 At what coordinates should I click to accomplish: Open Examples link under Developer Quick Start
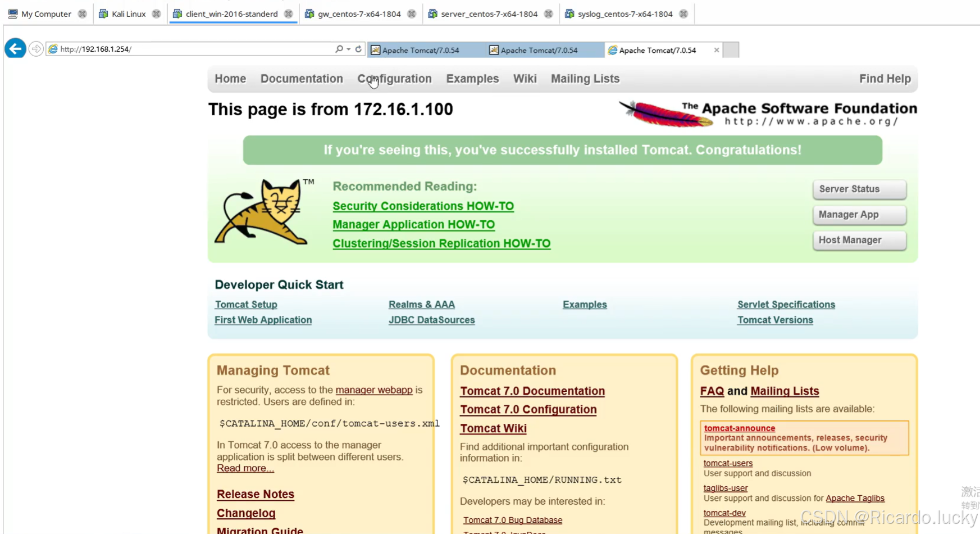pos(585,305)
